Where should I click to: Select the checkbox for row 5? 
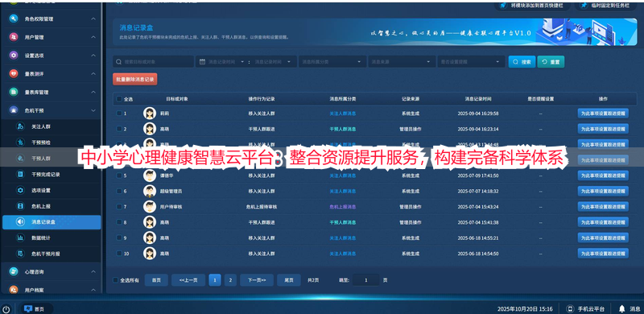click(x=119, y=176)
